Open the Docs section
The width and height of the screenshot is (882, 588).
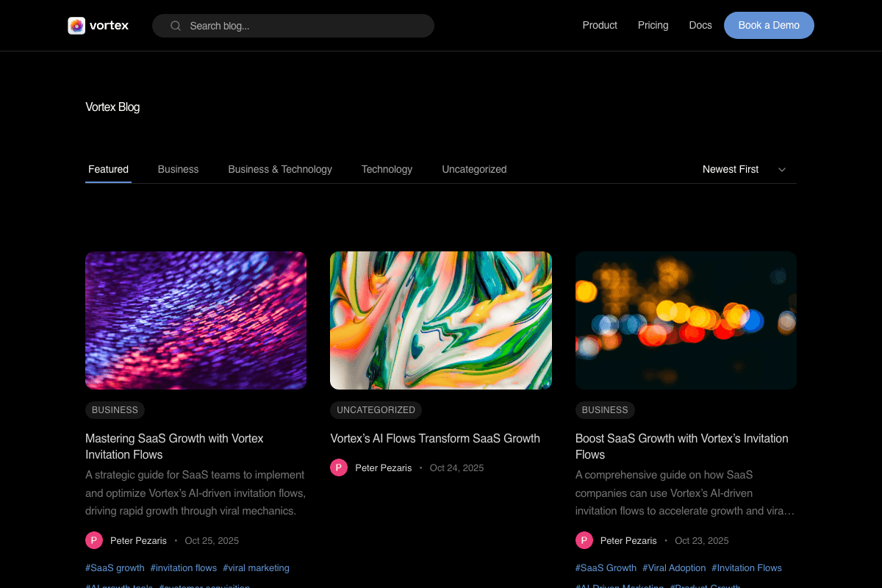[700, 25]
